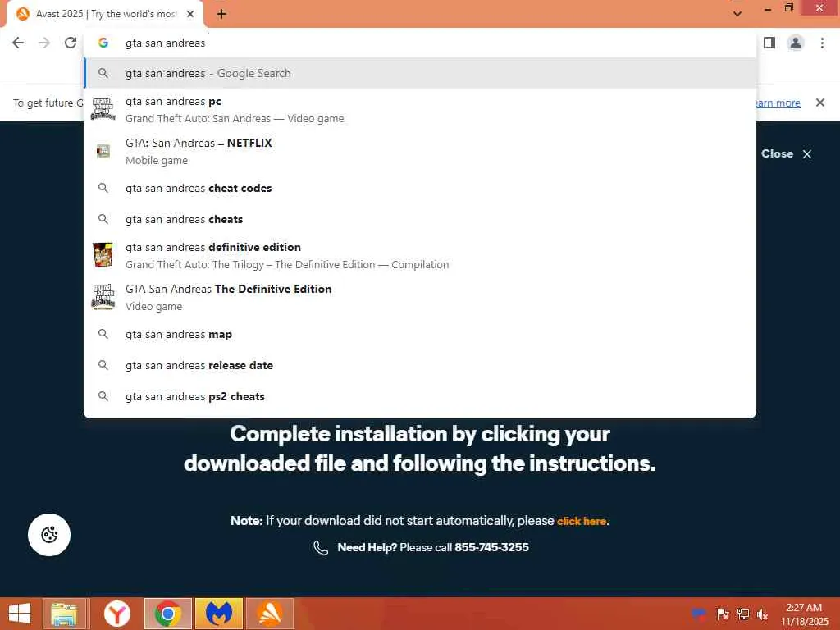Viewport: 840px width, 630px height.
Task: Click search icon beside 'release date' suggestion
Action: [x=103, y=365]
